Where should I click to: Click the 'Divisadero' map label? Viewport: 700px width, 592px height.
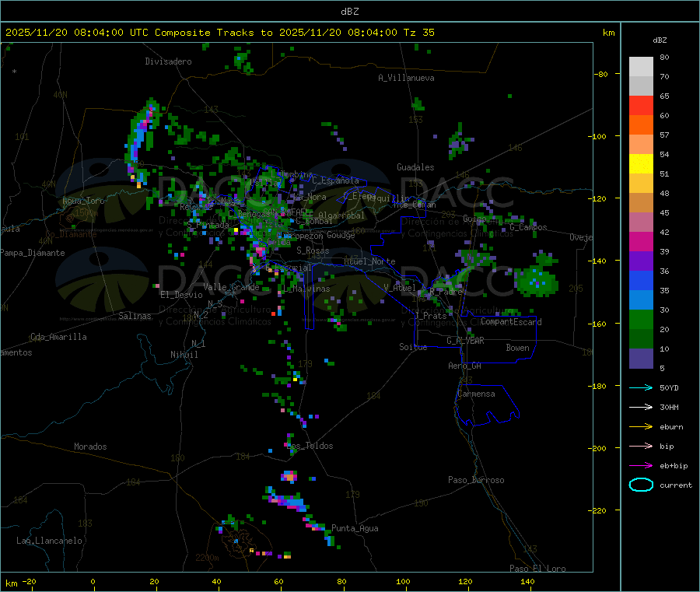tap(168, 61)
